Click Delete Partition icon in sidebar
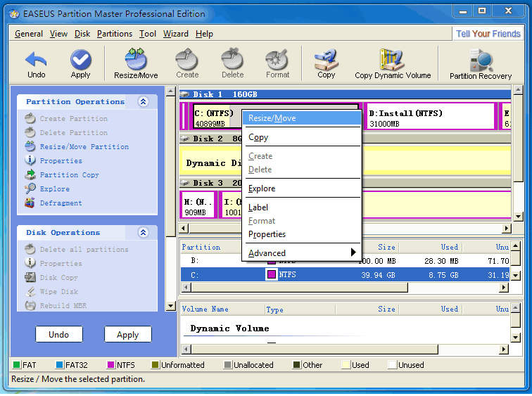This screenshot has width=532, height=396. pos(30,132)
